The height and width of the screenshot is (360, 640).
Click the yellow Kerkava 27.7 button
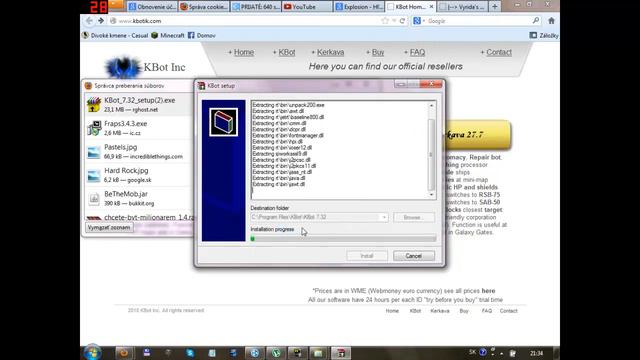(x=477, y=135)
